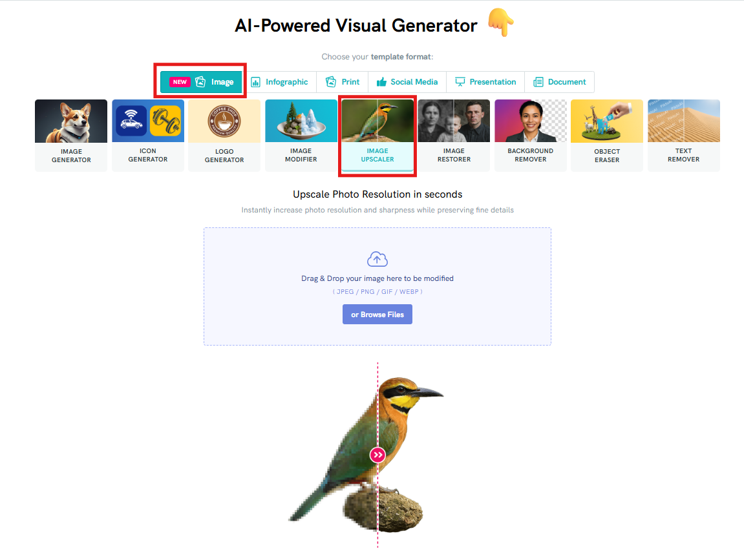Pick the Background Remover tool
Viewport: 744px width, 560px height.
click(x=531, y=135)
